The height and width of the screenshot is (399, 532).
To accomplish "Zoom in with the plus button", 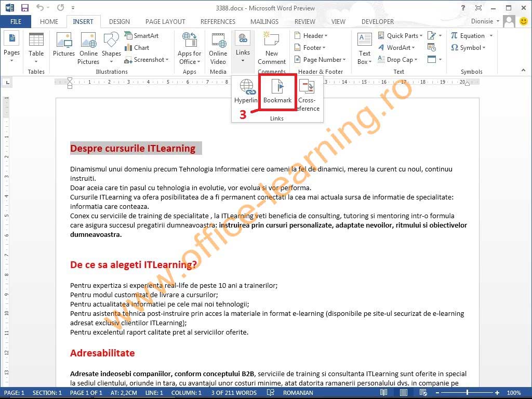I will (497, 393).
